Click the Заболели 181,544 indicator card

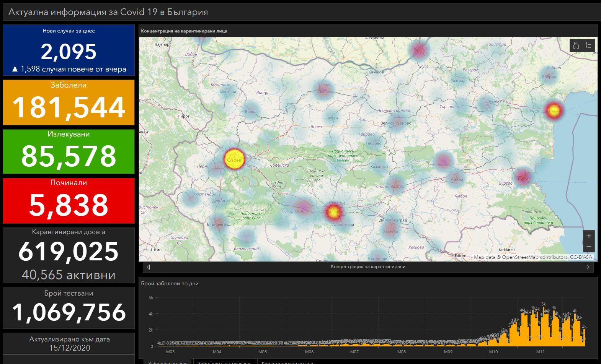69,102
